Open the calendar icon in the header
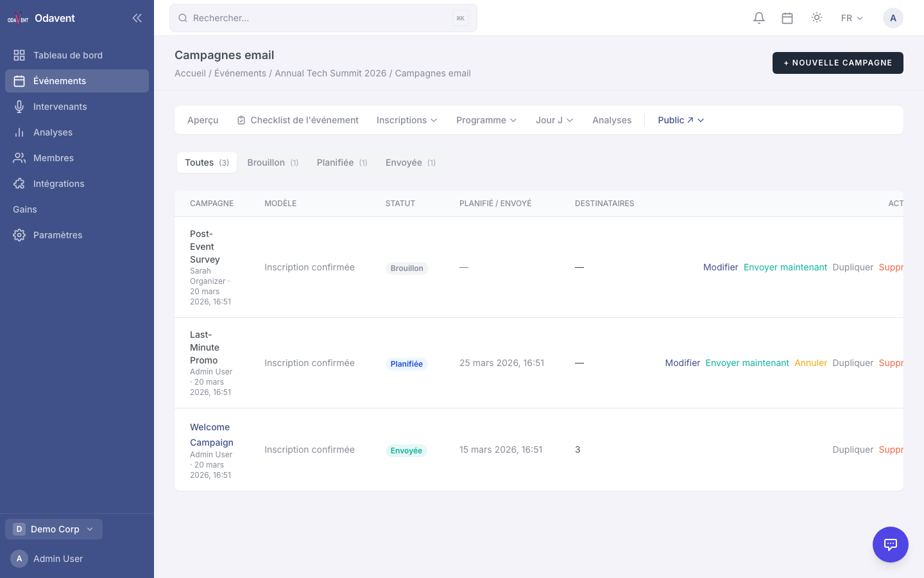This screenshot has height=578, width=924. (x=787, y=18)
